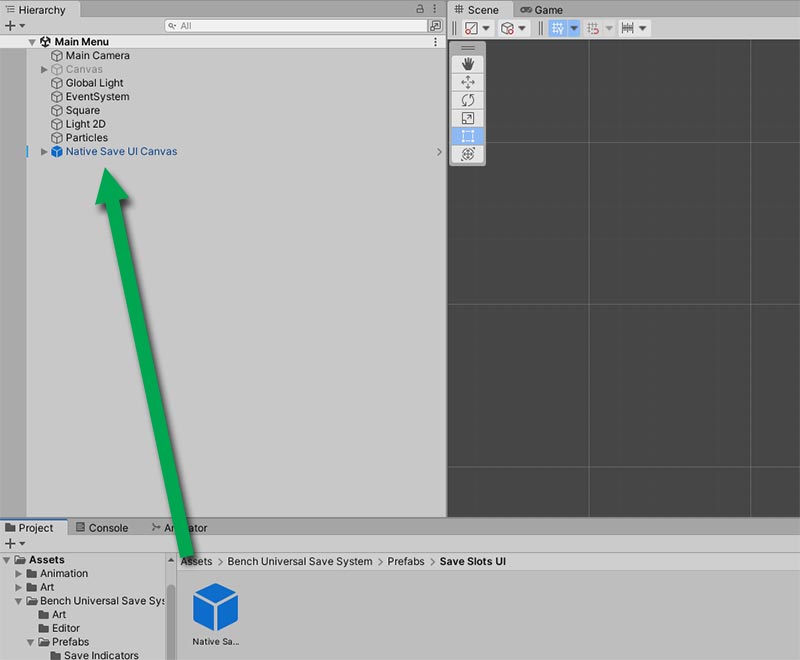800x660 pixels.
Task: Expand the Native Save UI Canvas object
Action: 44,152
